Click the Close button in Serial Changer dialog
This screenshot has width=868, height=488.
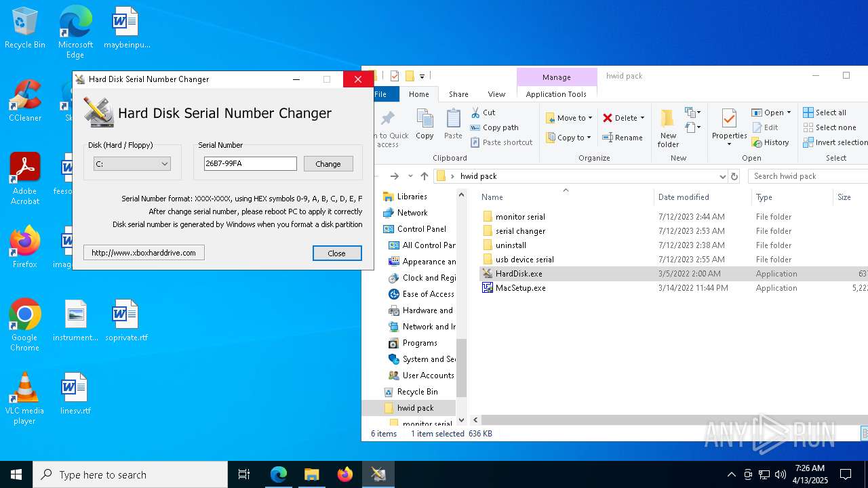tap(337, 253)
